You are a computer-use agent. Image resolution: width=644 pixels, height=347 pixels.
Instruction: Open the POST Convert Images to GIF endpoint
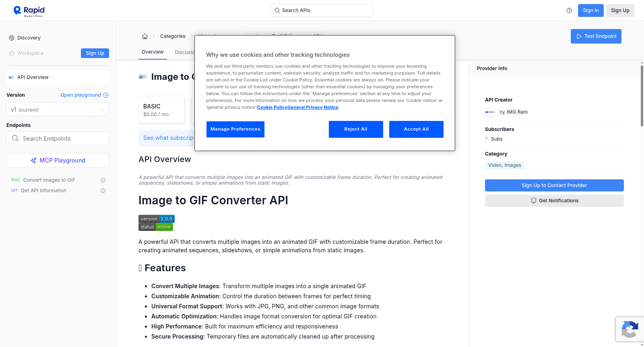tap(49, 180)
